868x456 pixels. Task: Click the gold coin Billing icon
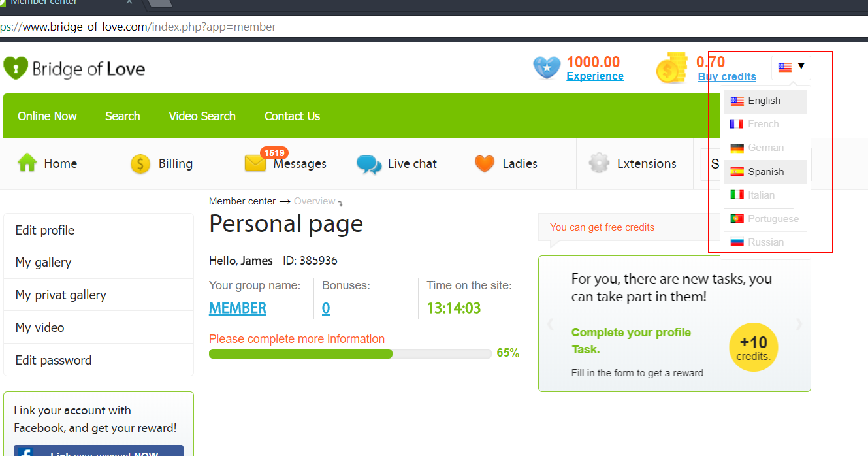tap(140, 164)
